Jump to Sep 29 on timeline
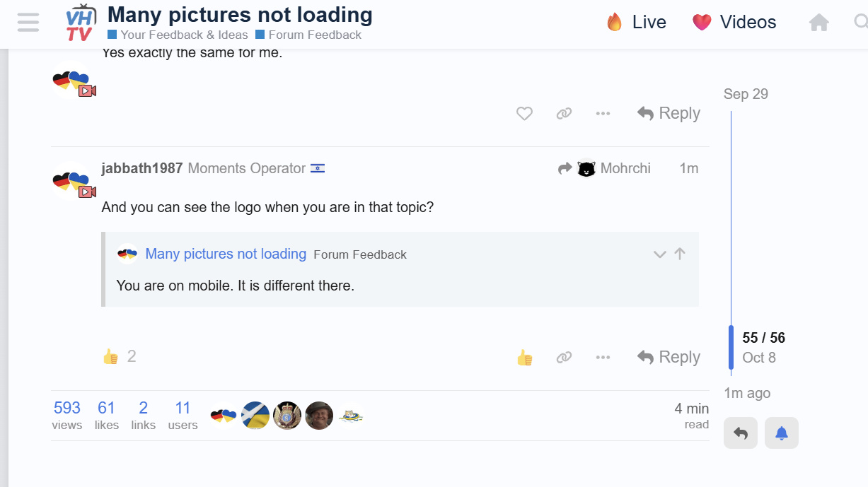Image resolution: width=868 pixels, height=487 pixels. tap(746, 94)
